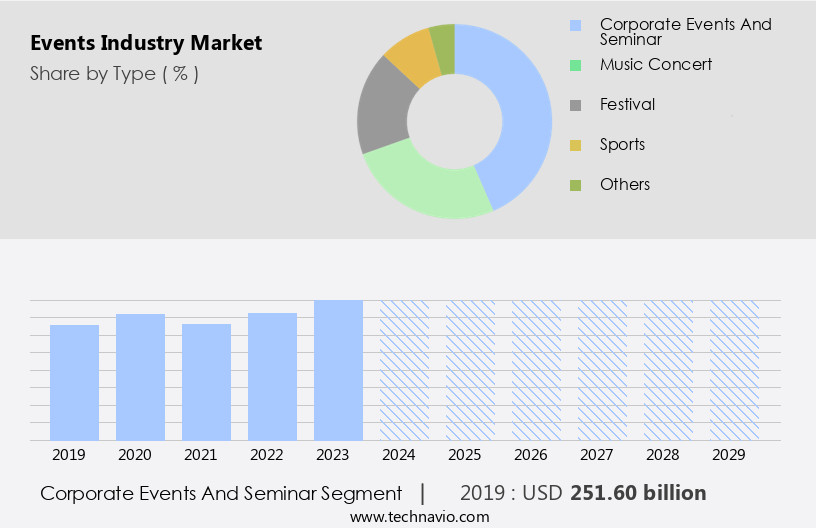This screenshot has height=528, width=816.
Task: Click the hatched forecast bar for 2024
Action: click(404, 370)
